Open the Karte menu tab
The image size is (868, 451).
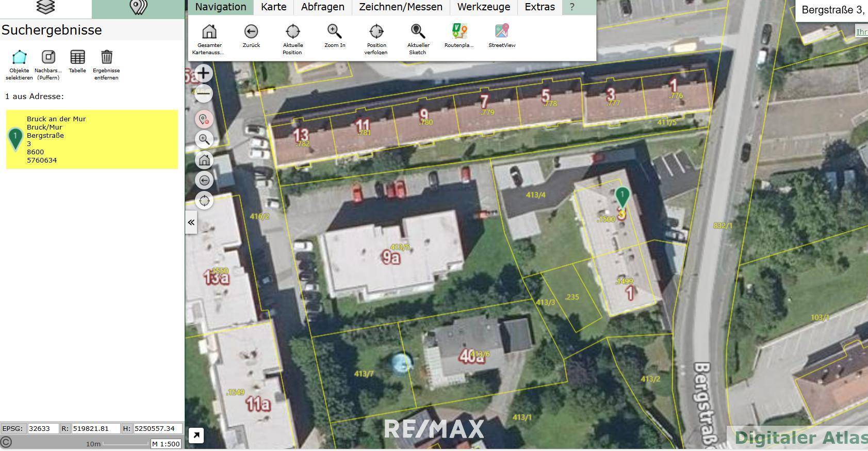(x=273, y=7)
